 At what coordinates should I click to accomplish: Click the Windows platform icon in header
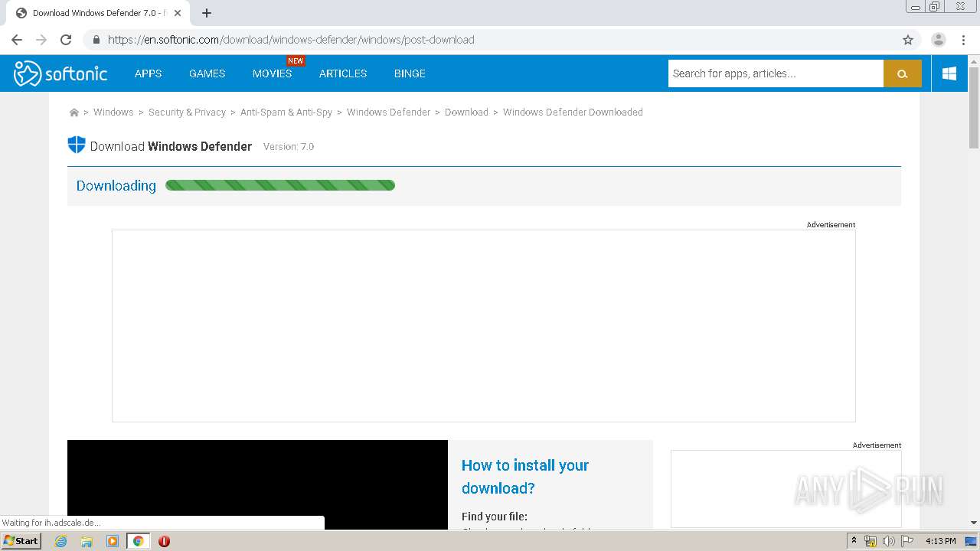coord(949,73)
